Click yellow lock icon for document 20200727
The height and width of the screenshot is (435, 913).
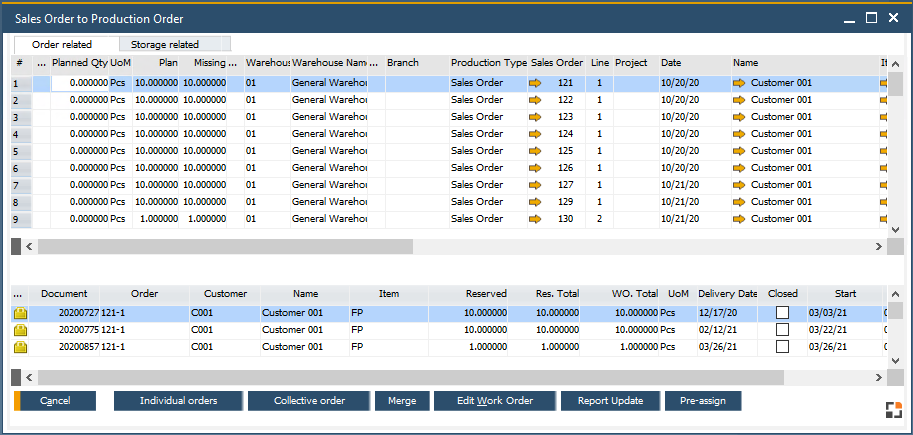pos(20,314)
